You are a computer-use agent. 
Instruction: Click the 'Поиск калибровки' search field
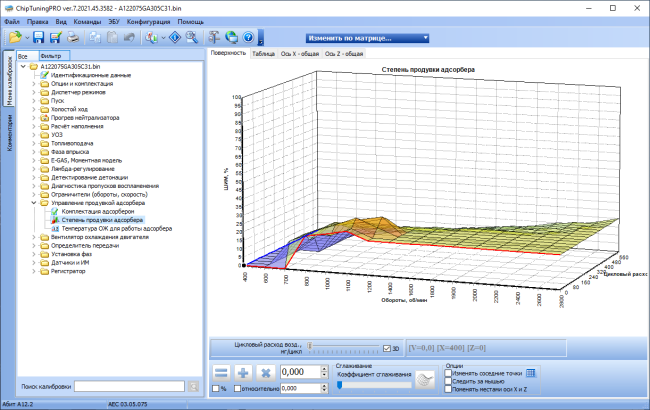pyautogui.click(x=129, y=386)
